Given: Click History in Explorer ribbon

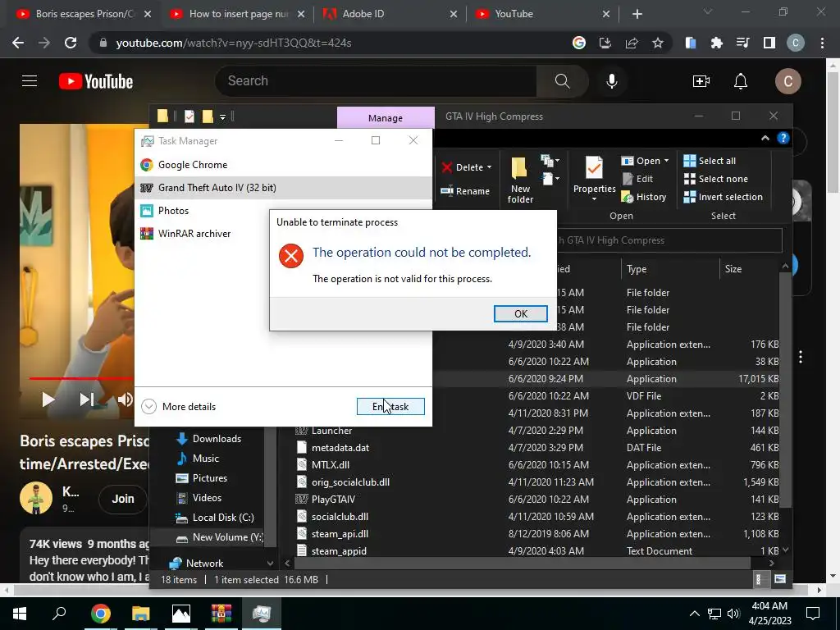Looking at the screenshot, I should click(x=643, y=197).
